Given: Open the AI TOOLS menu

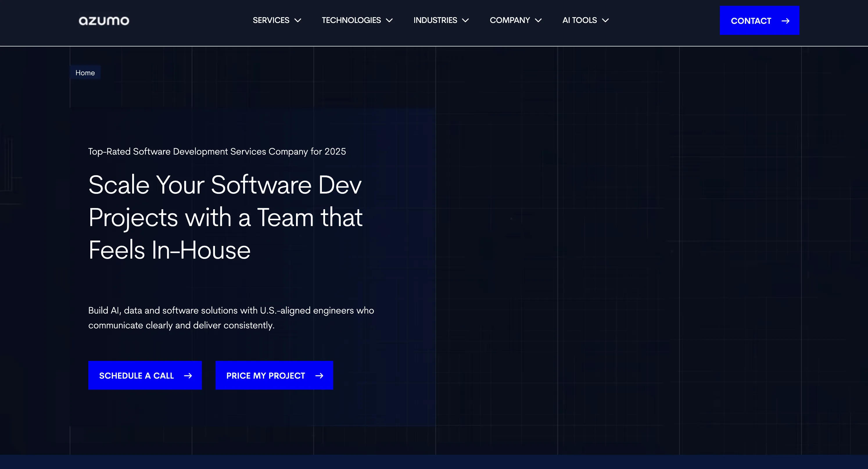Looking at the screenshot, I should tap(579, 20).
